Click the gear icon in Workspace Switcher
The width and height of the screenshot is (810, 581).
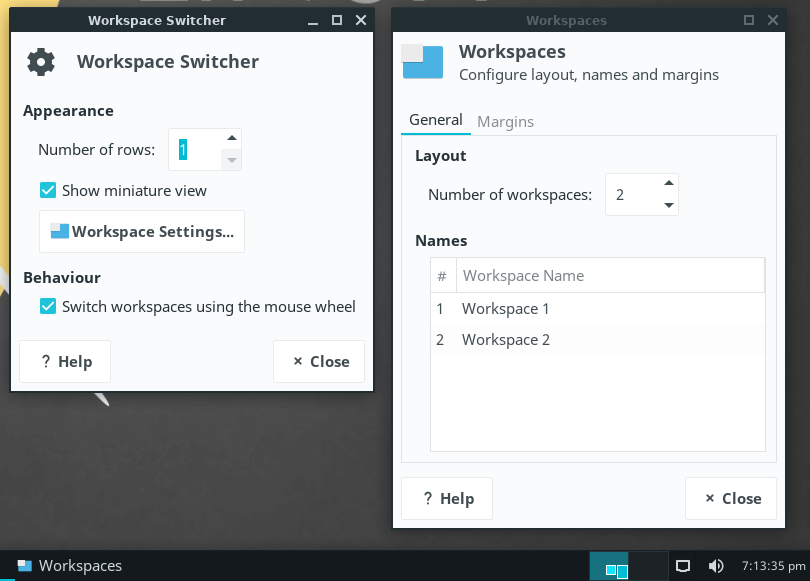click(41, 62)
